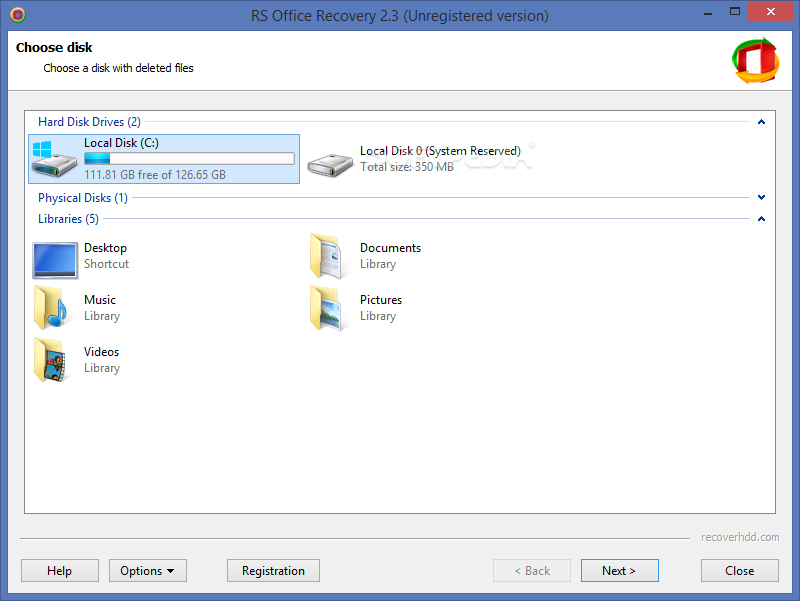Click 'Total size: 350 MB' text
Image resolution: width=800 pixels, height=601 pixels.
(x=407, y=167)
